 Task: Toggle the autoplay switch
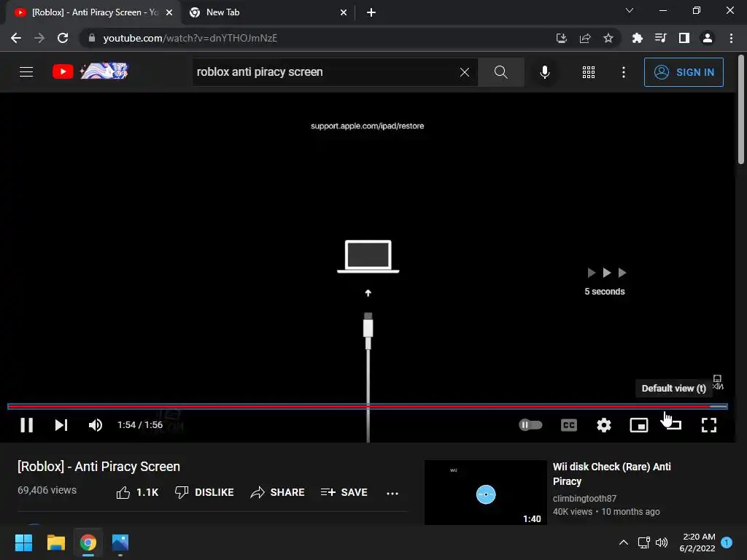click(530, 424)
